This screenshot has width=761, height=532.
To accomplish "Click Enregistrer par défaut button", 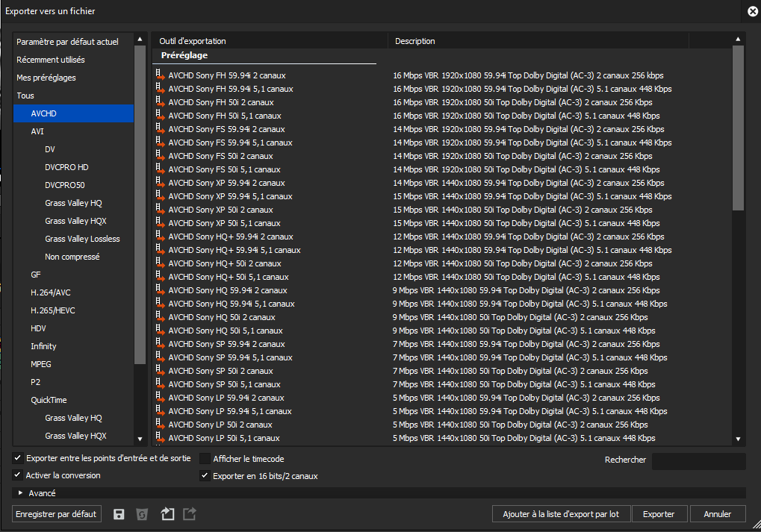I will point(56,514).
